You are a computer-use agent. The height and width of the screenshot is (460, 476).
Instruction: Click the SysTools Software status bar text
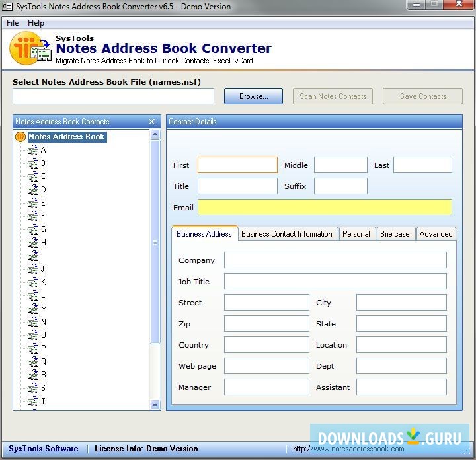pos(44,449)
